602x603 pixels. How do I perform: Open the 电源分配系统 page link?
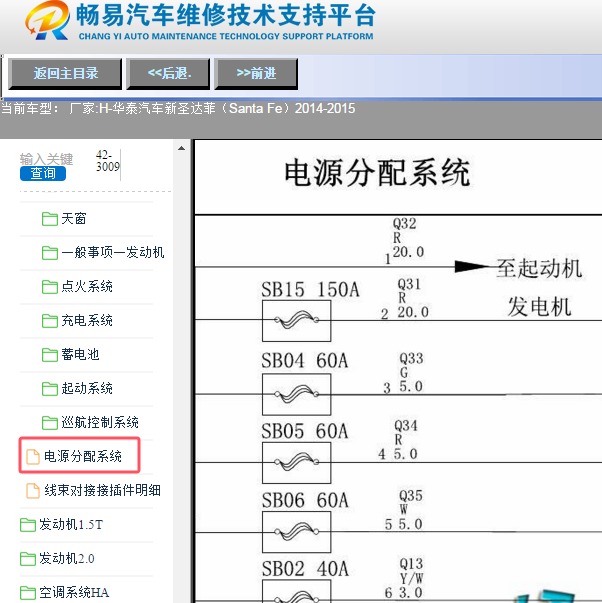tap(83, 456)
